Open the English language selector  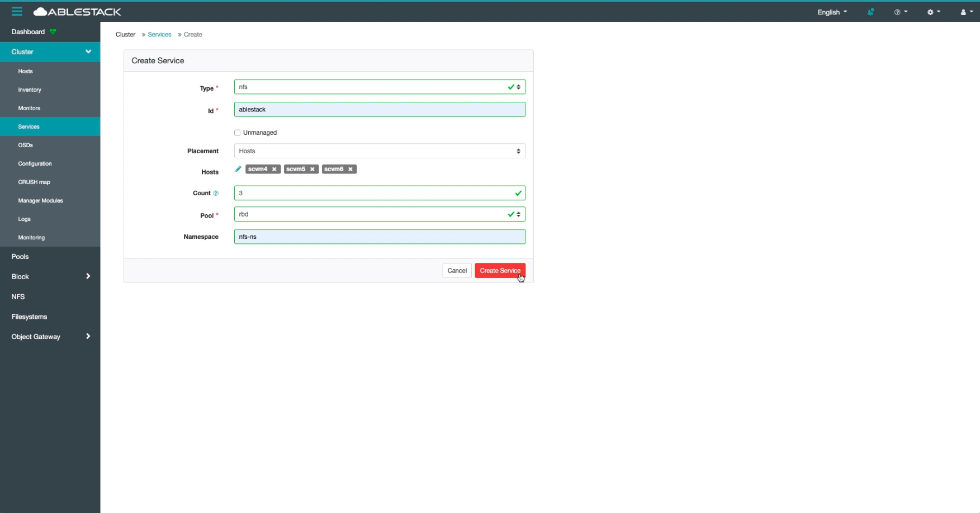click(832, 12)
